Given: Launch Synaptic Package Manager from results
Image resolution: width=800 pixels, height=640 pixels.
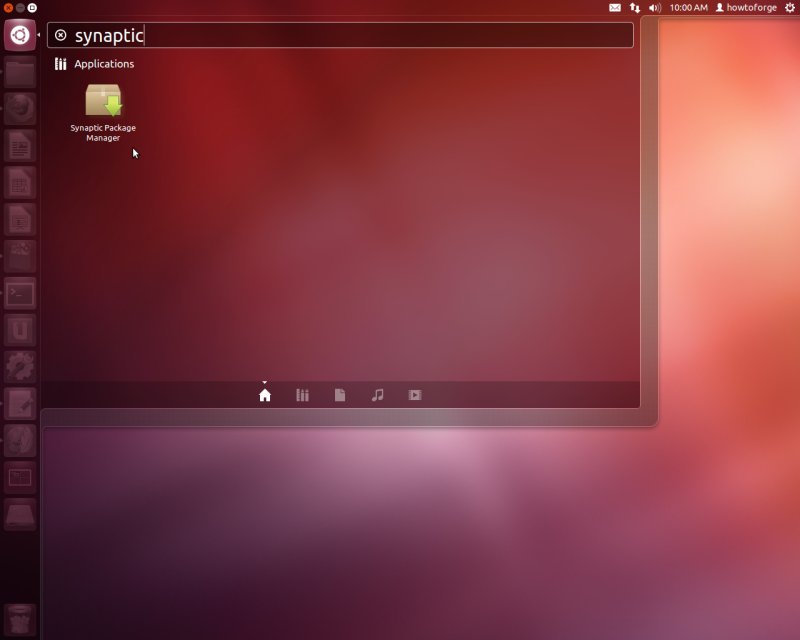Looking at the screenshot, I should [x=103, y=113].
